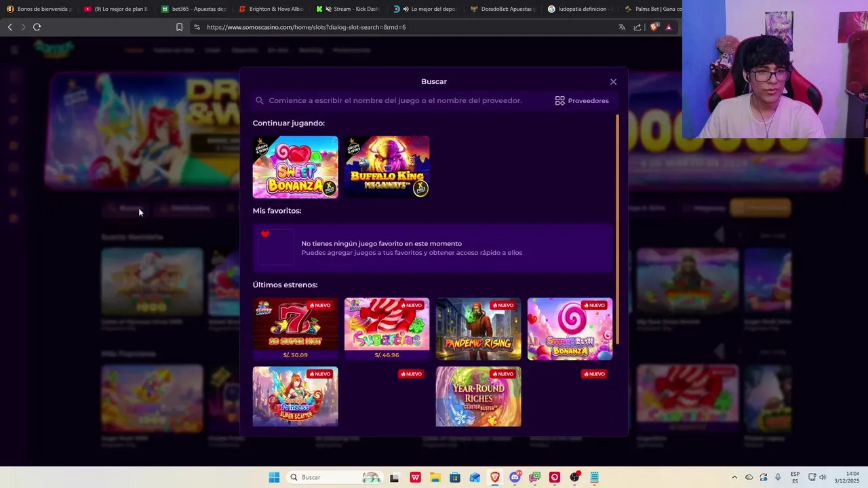
Task: Switch to Stream - Kick Dashboard tab
Action: coord(349,9)
